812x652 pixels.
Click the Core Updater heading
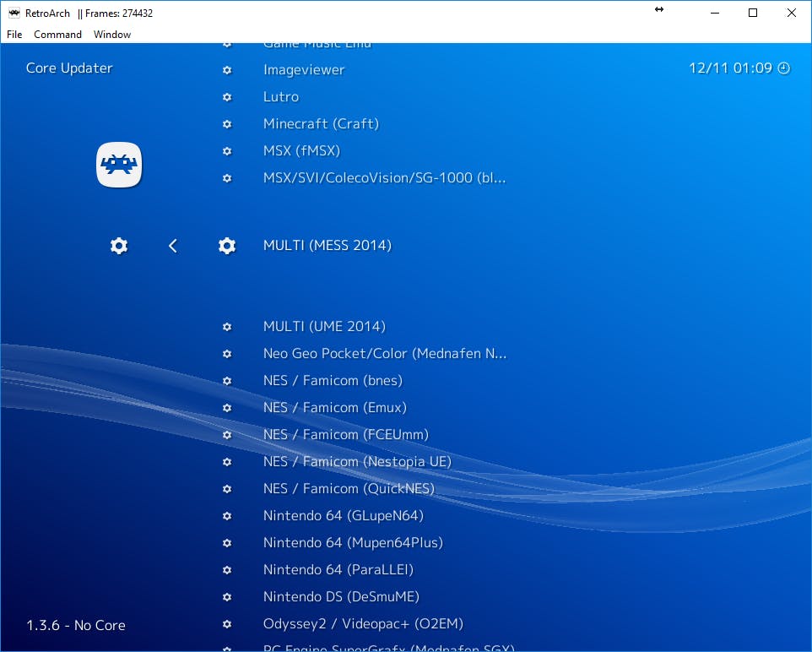(69, 68)
